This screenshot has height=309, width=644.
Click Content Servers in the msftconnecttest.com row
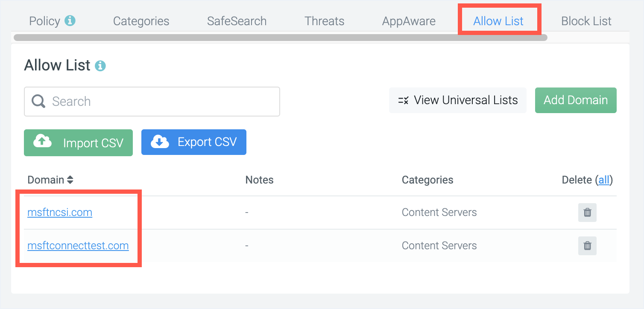click(439, 245)
